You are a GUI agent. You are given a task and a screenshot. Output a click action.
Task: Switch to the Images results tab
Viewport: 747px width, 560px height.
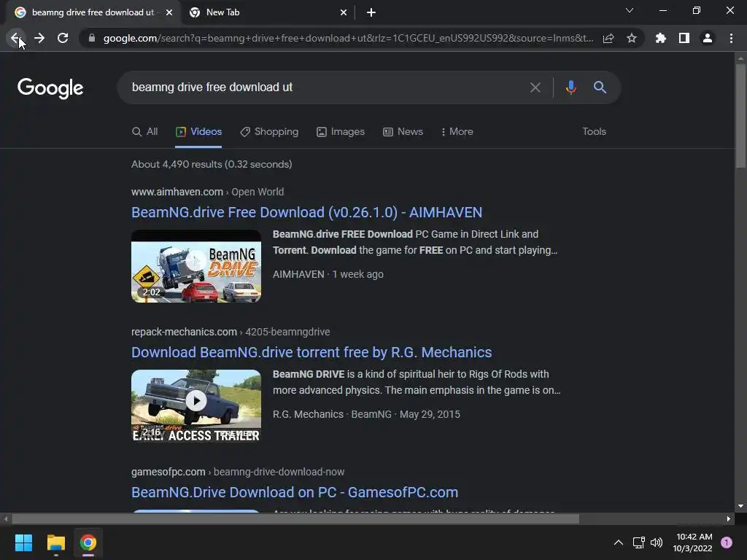[x=341, y=131]
